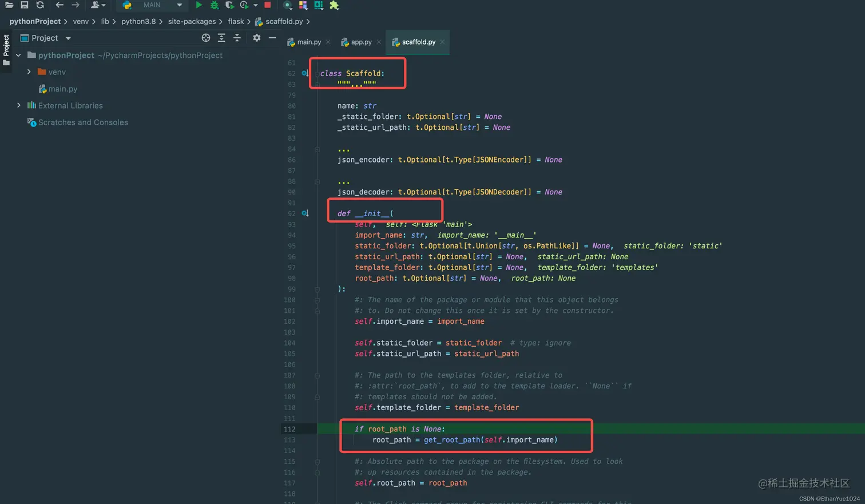Click the flask breadcrumb

pos(236,22)
